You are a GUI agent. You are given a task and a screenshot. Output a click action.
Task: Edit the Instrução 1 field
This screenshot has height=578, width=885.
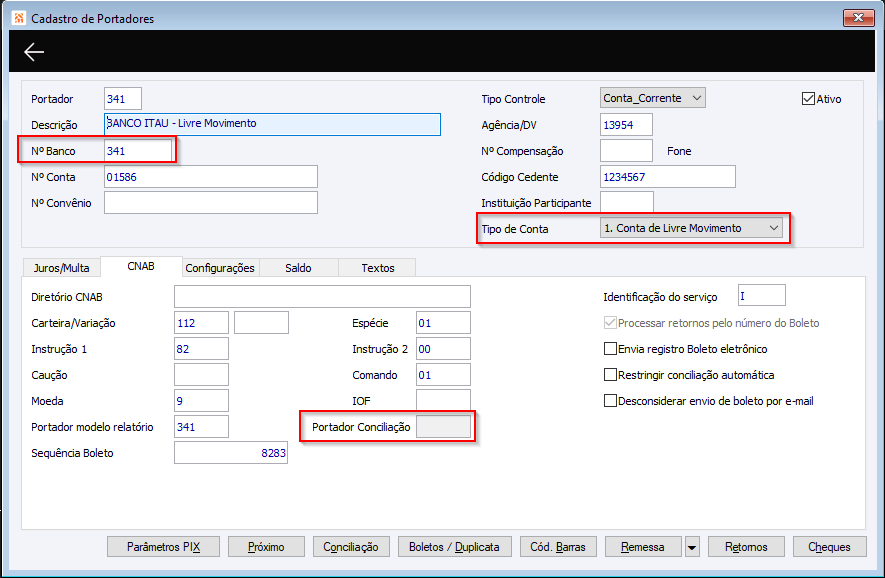point(201,349)
